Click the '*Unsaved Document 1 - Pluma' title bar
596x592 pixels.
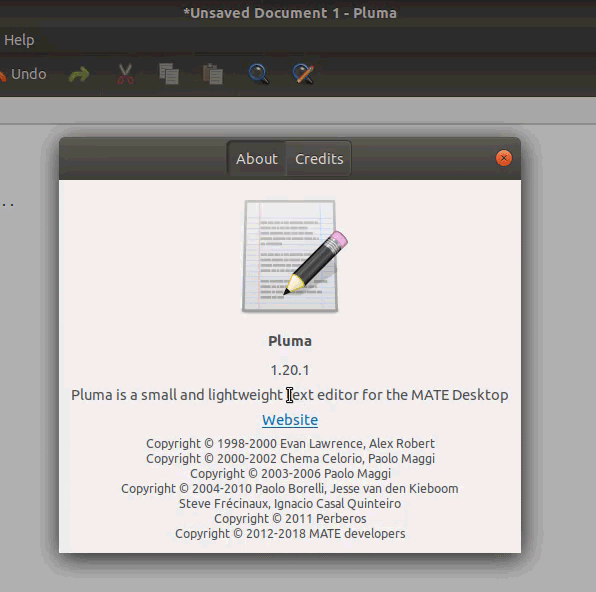pyautogui.click(x=290, y=13)
